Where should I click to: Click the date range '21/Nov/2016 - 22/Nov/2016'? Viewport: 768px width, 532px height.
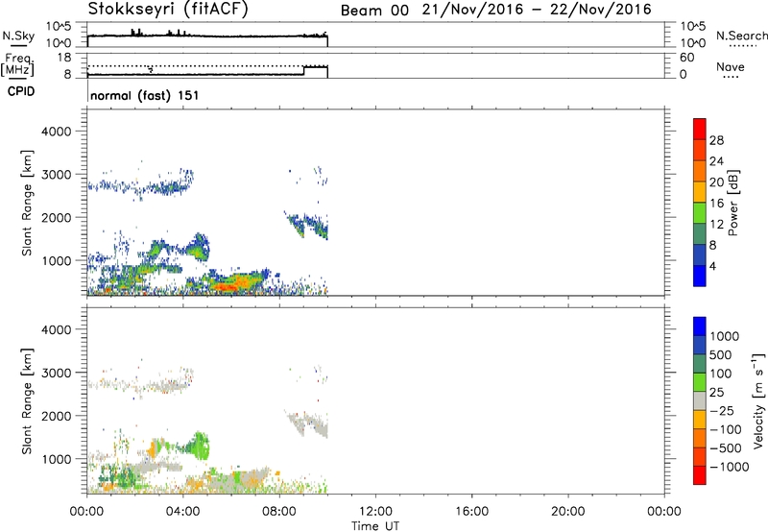coord(537,10)
